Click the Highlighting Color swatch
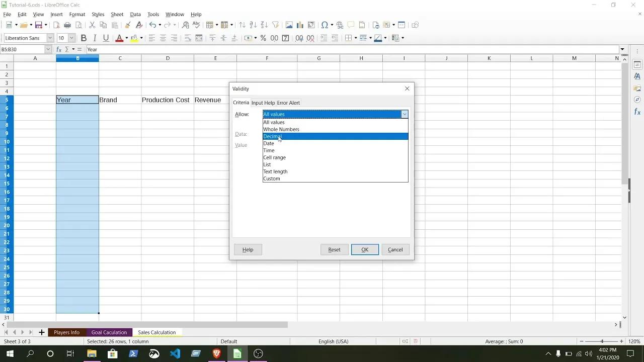This screenshot has height=362, width=644. pos(134,38)
